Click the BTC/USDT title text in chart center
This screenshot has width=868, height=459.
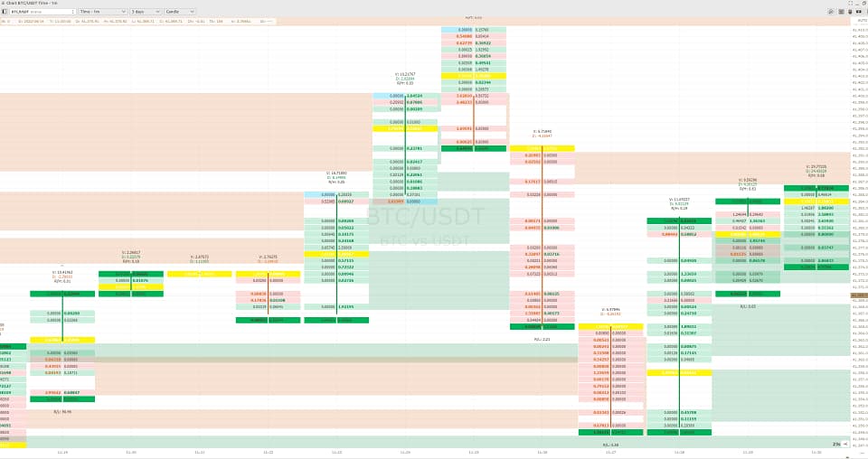pyautogui.click(x=425, y=216)
